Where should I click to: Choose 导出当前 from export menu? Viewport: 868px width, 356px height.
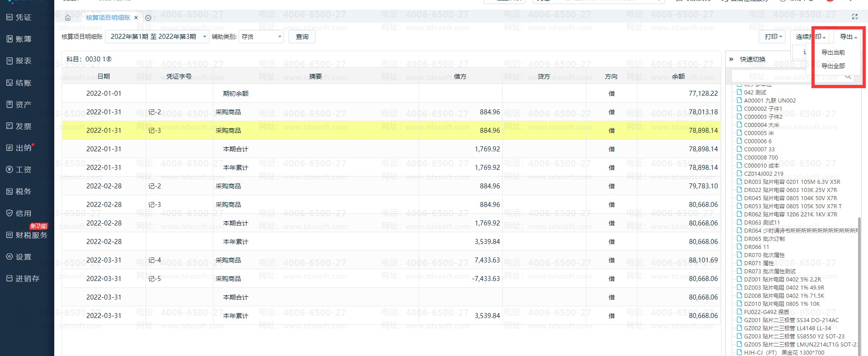click(x=833, y=52)
